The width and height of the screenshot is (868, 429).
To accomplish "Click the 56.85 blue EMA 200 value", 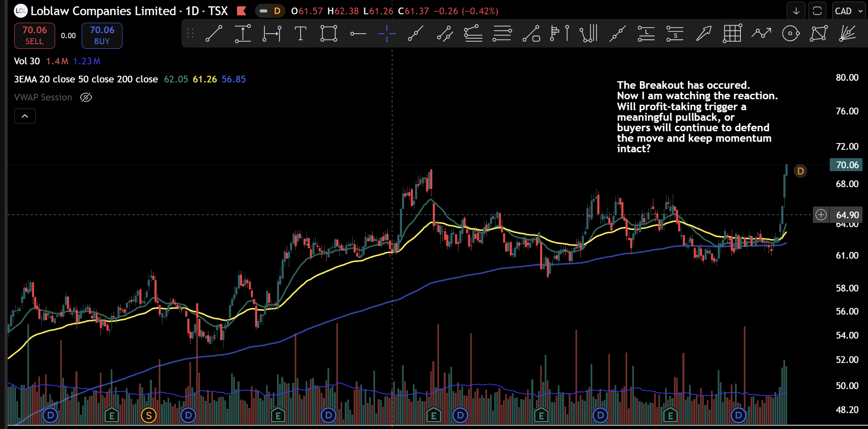I will pyautogui.click(x=234, y=79).
